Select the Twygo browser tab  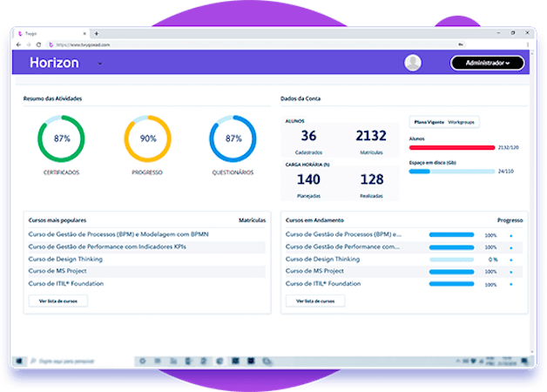pos(51,33)
